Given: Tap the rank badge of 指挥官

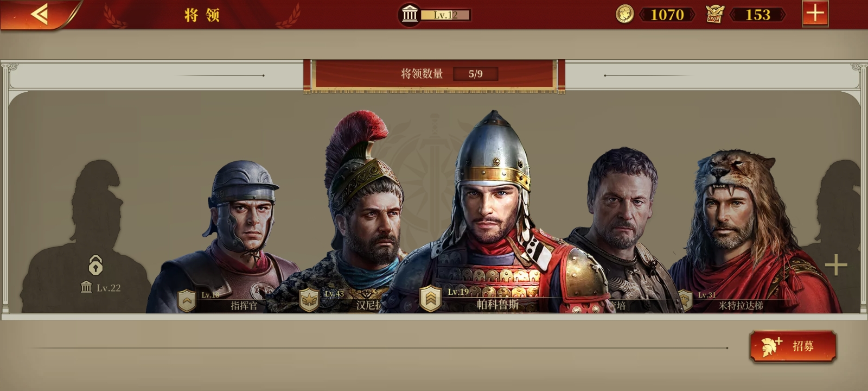Looking at the screenshot, I should click(x=187, y=300).
